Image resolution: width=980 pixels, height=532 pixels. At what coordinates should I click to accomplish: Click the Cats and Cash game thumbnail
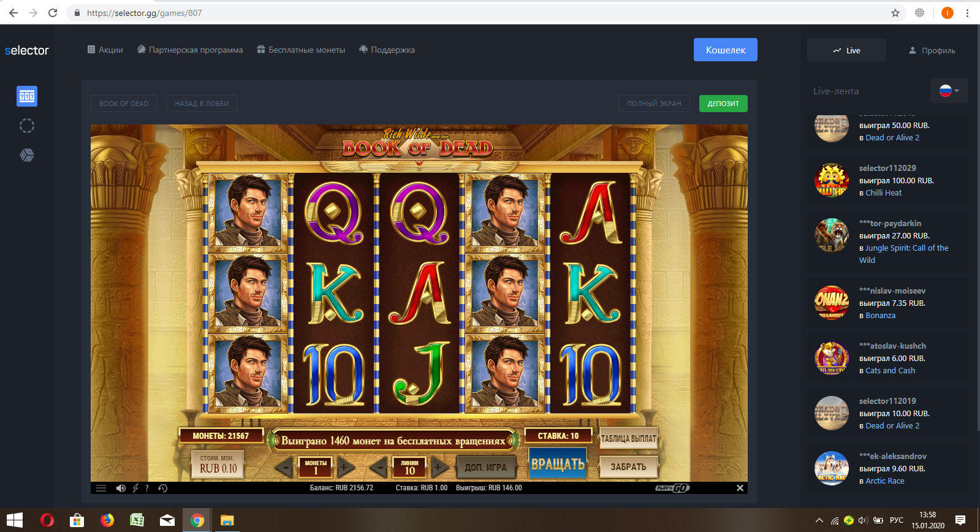pyautogui.click(x=832, y=358)
